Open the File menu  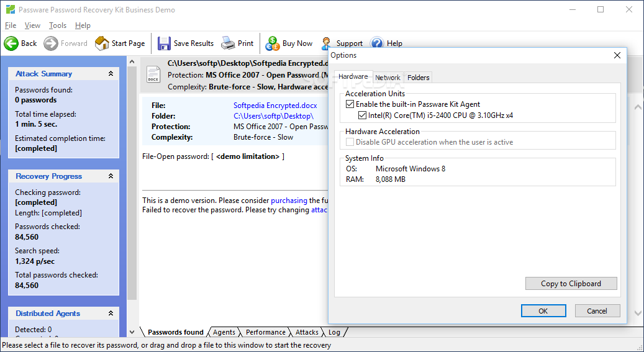click(x=11, y=25)
